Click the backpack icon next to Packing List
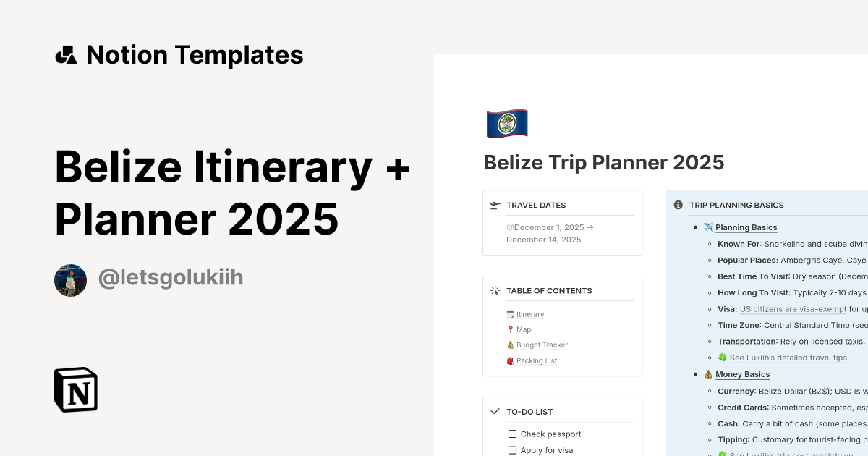868x456 pixels. [510, 360]
